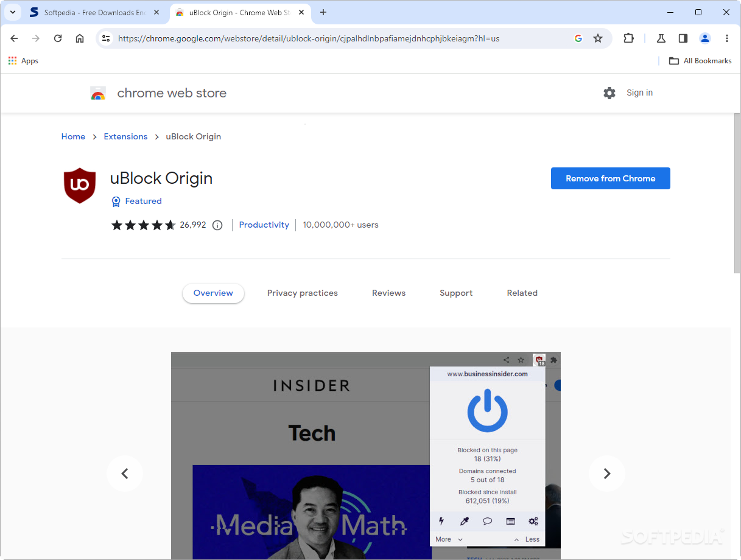Bookmark this page with the star icon
Screen dimensions: 741x560
coord(598,38)
